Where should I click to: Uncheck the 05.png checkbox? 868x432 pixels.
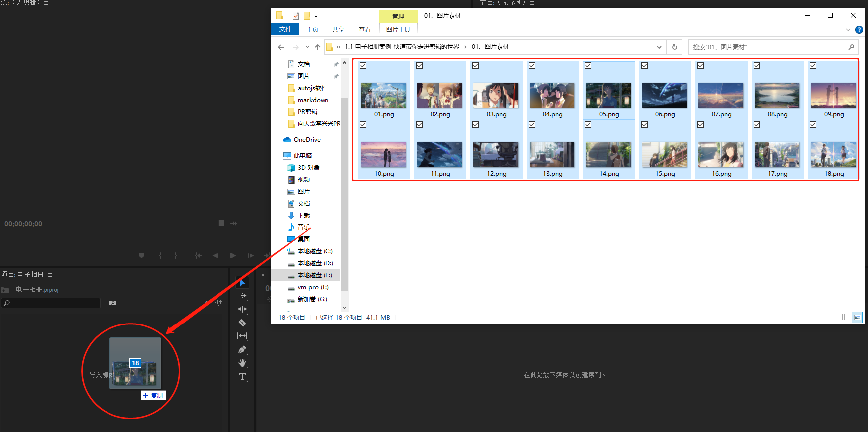click(x=588, y=66)
